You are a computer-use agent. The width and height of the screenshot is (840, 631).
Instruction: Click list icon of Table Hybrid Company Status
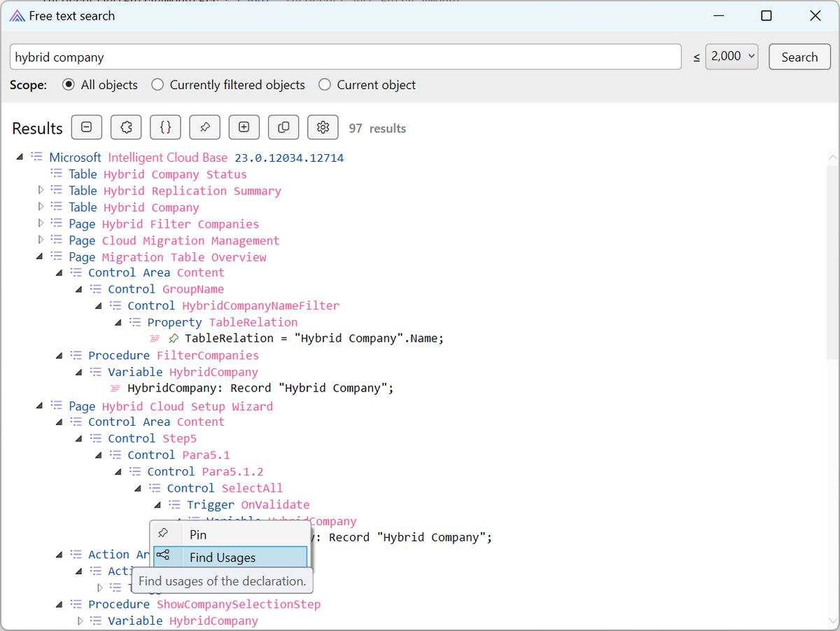pyautogui.click(x=57, y=174)
